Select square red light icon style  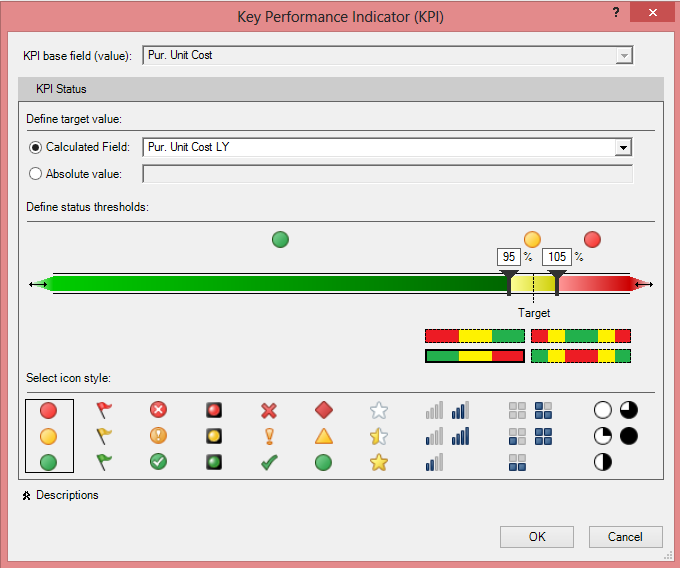[214, 410]
